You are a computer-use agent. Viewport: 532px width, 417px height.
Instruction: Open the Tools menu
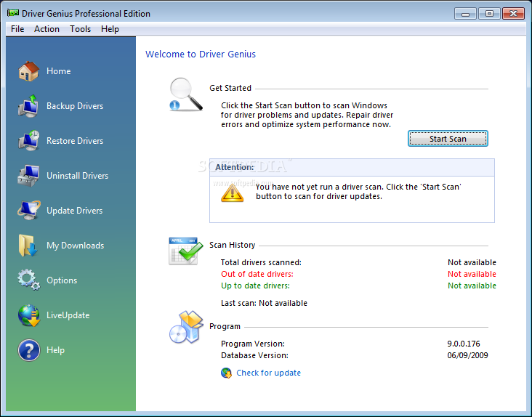point(81,29)
